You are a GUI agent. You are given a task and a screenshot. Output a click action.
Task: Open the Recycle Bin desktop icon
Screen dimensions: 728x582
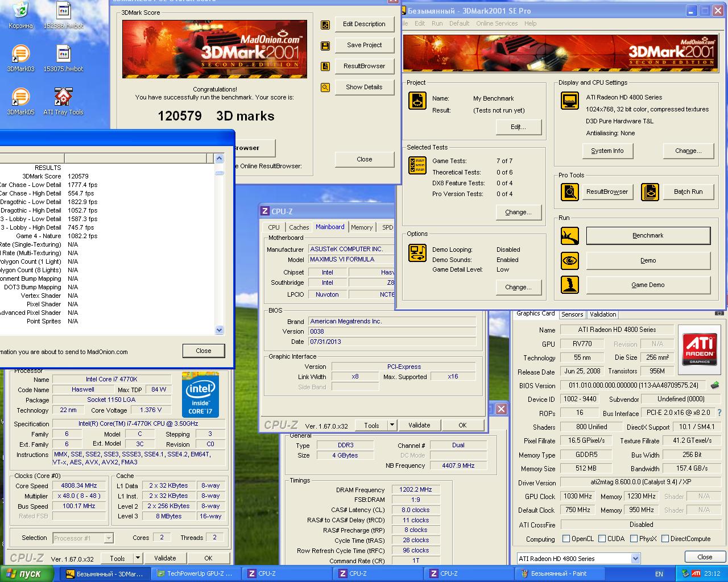pyautogui.click(x=20, y=15)
